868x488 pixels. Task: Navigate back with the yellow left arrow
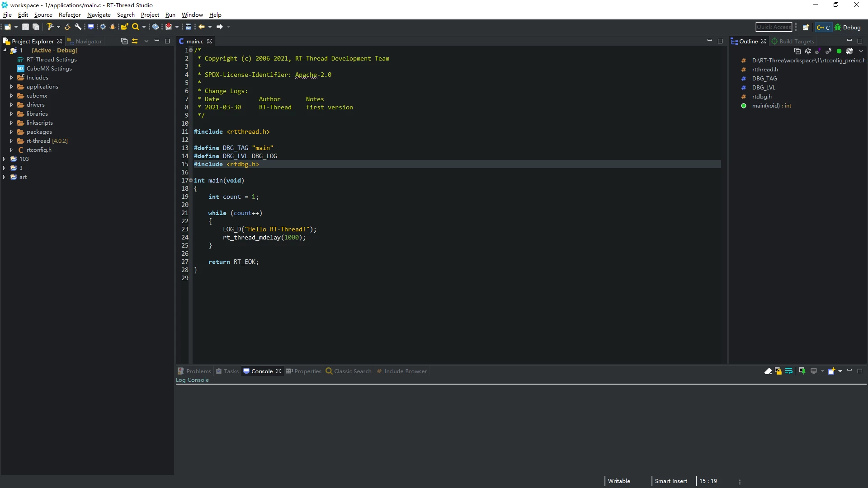tap(202, 27)
